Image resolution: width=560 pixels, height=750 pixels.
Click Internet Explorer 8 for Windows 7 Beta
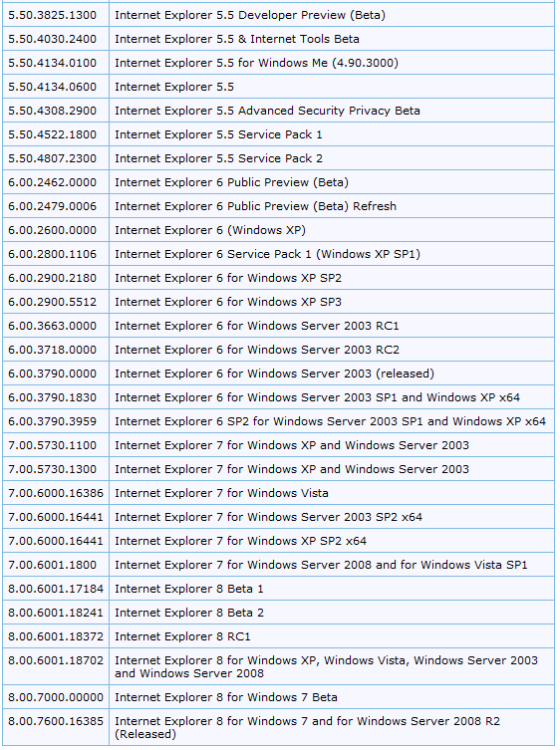pos(226,697)
